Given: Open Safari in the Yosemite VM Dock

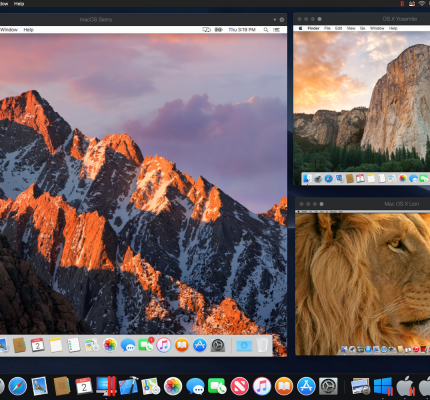Looking at the screenshot, I should (x=328, y=179).
